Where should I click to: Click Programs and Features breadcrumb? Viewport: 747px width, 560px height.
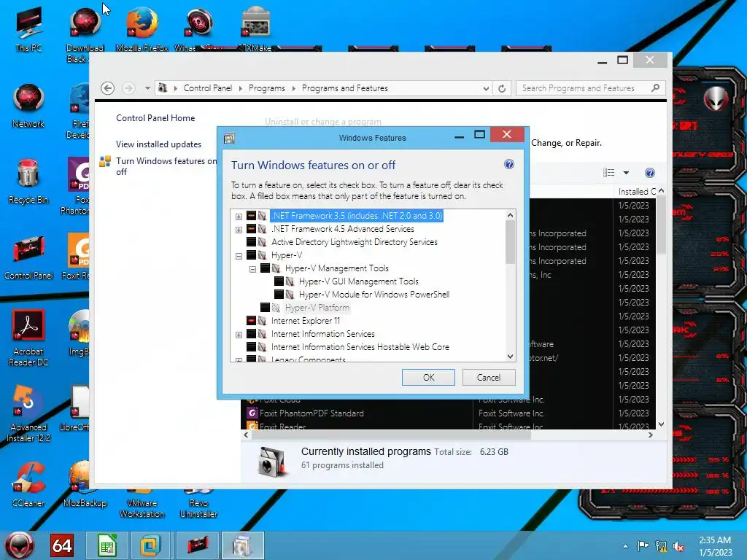coord(345,88)
